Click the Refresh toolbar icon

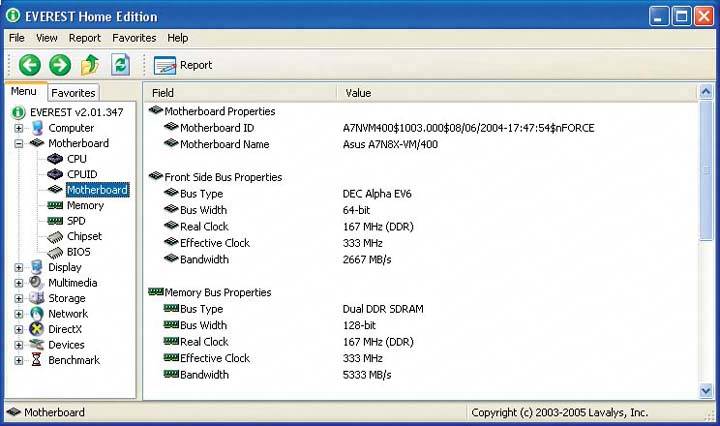(121, 65)
